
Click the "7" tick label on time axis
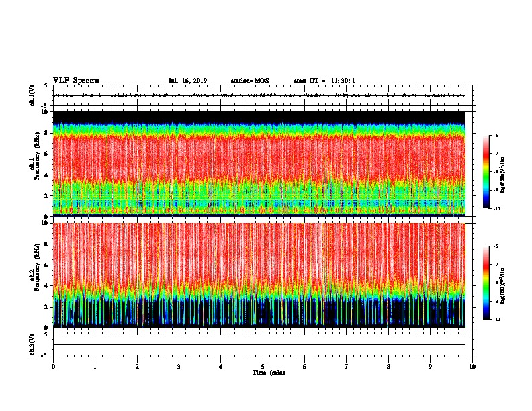click(347, 366)
